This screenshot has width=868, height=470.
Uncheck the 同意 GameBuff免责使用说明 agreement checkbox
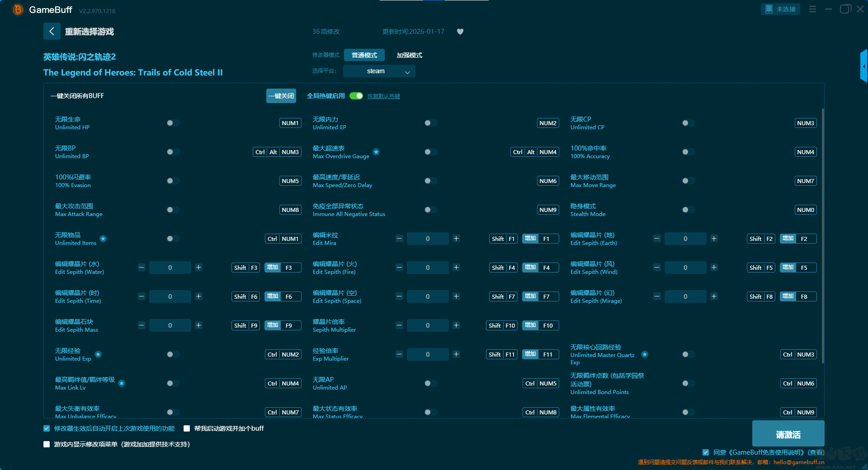point(706,452)
